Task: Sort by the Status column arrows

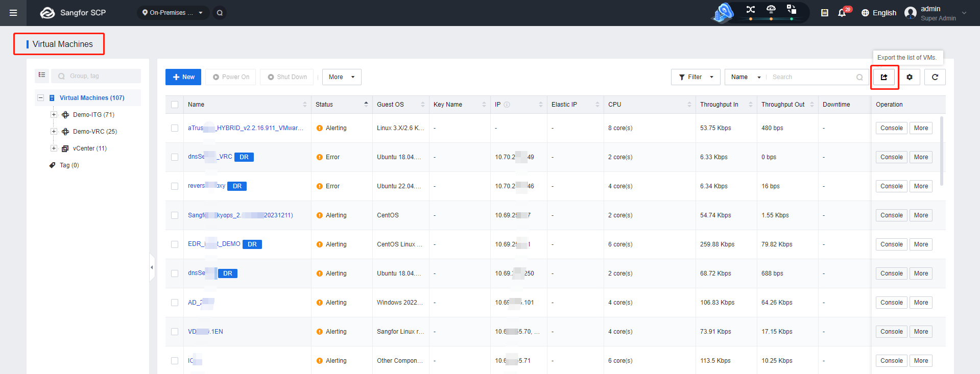Action: point(366,105)
